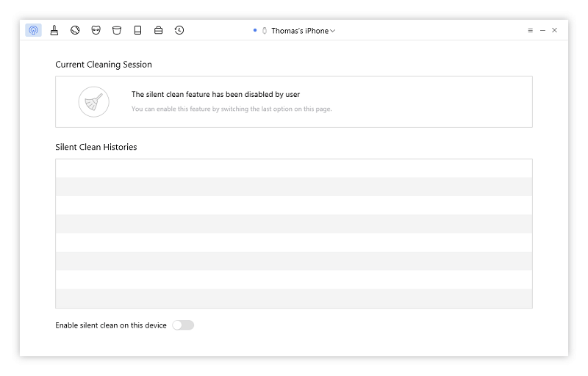Close the PhoneClean window
Viewport: 588px width, 376px height.
(555, 30)
